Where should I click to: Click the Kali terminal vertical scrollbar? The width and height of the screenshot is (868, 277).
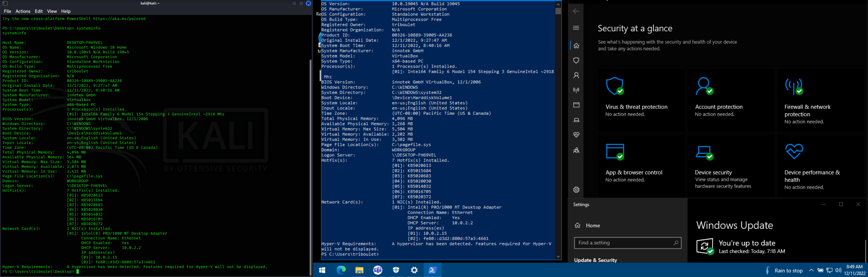click(310, 167)
